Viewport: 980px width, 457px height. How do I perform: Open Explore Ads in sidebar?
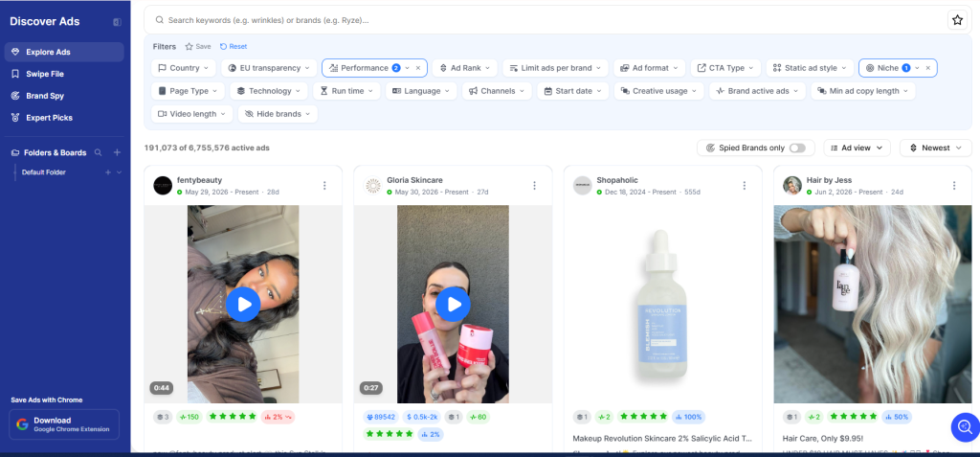tap(64, 52)
